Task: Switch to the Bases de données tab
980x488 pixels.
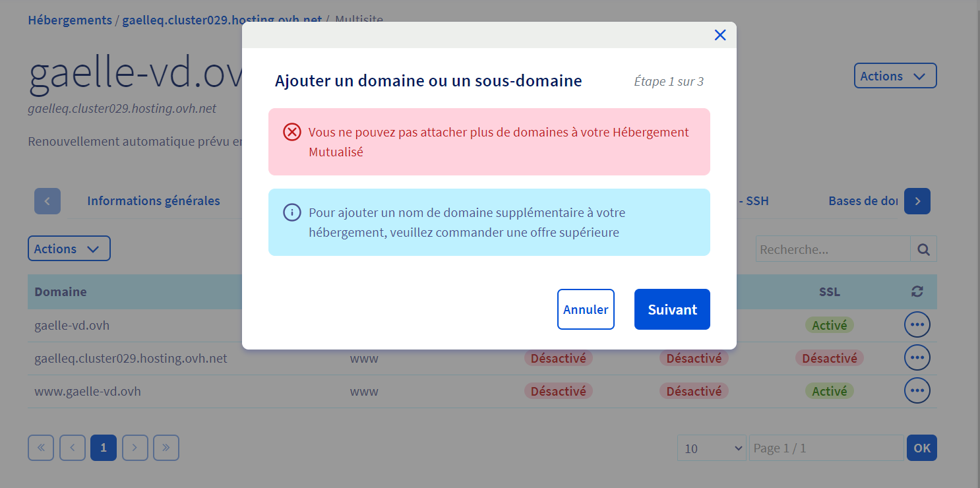Action: [863, 201]
